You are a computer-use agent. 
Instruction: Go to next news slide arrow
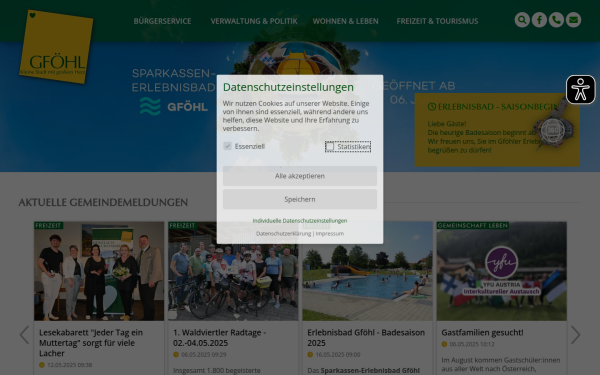pos(576,335)
